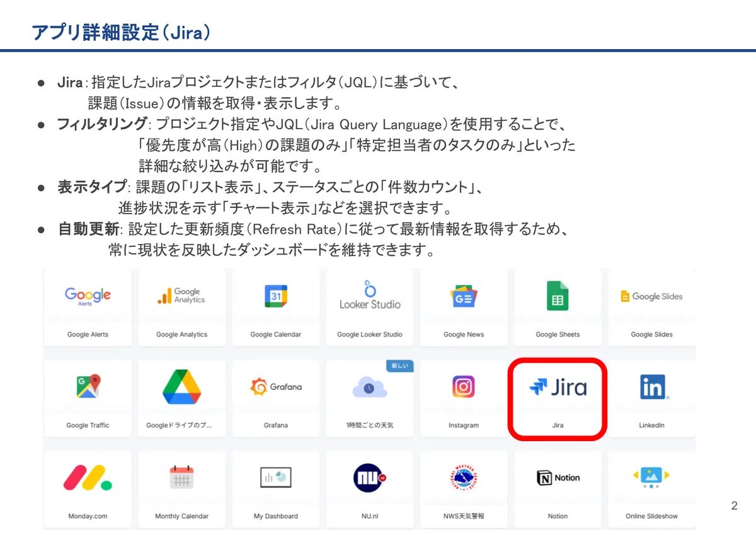Click the 'Google Looker Studio' label text
This screenshot has height=535, width=756.
coord(370,335)
